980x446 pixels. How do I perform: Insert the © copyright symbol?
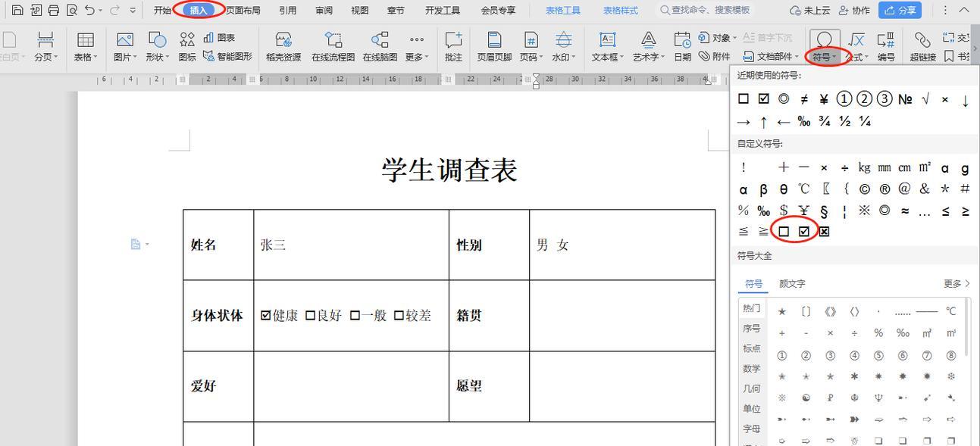click(x=865, y=189)
